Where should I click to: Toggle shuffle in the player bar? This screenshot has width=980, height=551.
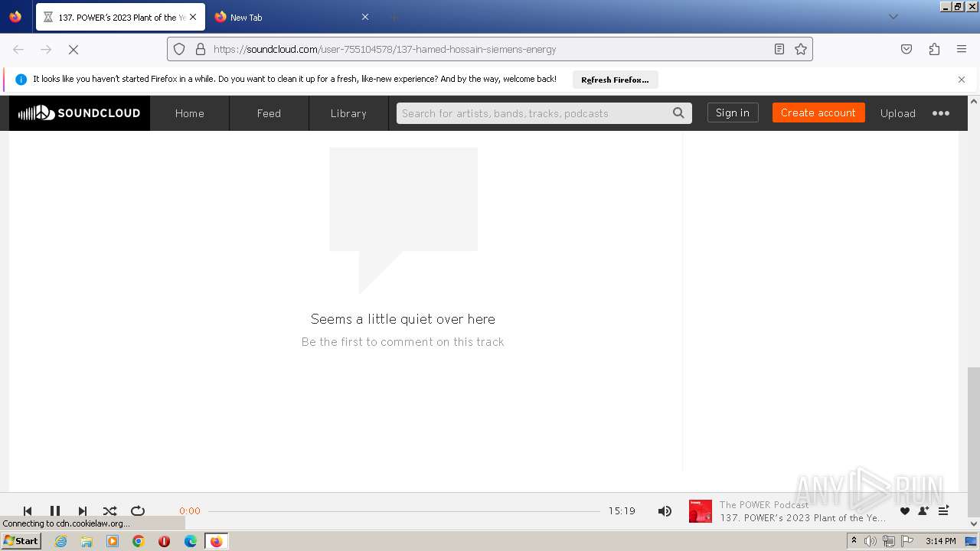[110, 510]
